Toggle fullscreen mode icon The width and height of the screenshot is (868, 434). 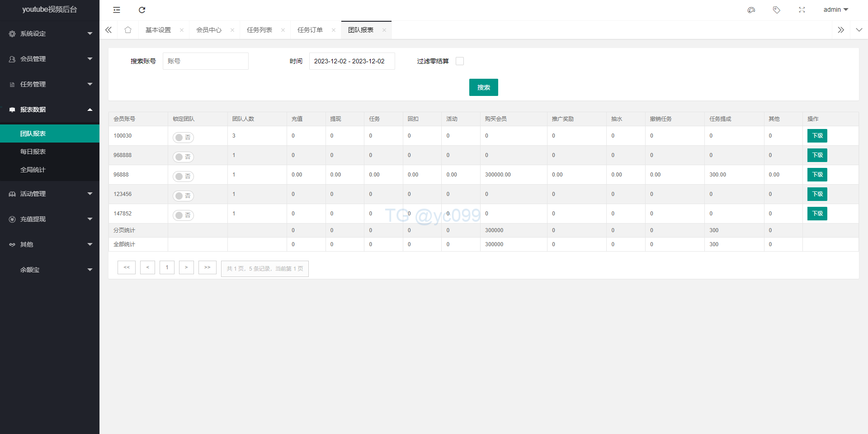pos(802,10)
